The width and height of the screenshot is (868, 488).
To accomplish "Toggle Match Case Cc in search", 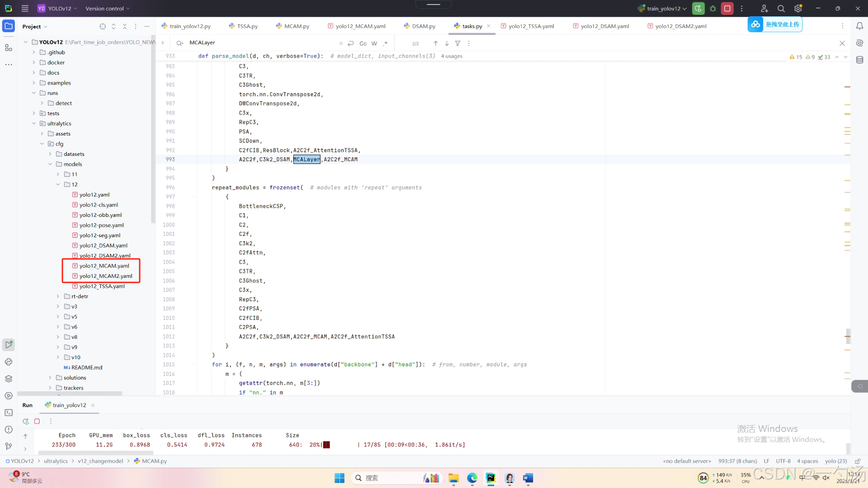I will tap(363, 43).
